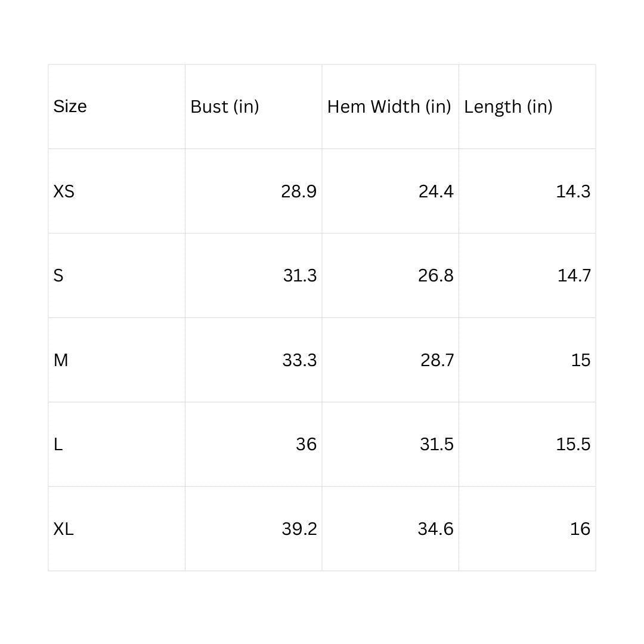Select XL bust value 39.2
The width and height of the screenshot is (644, 644).
(299, 529)
